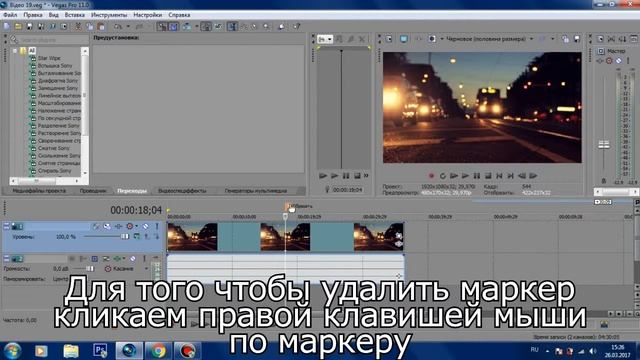Open the preview Overlays dropdown arrow

[553, 39]
